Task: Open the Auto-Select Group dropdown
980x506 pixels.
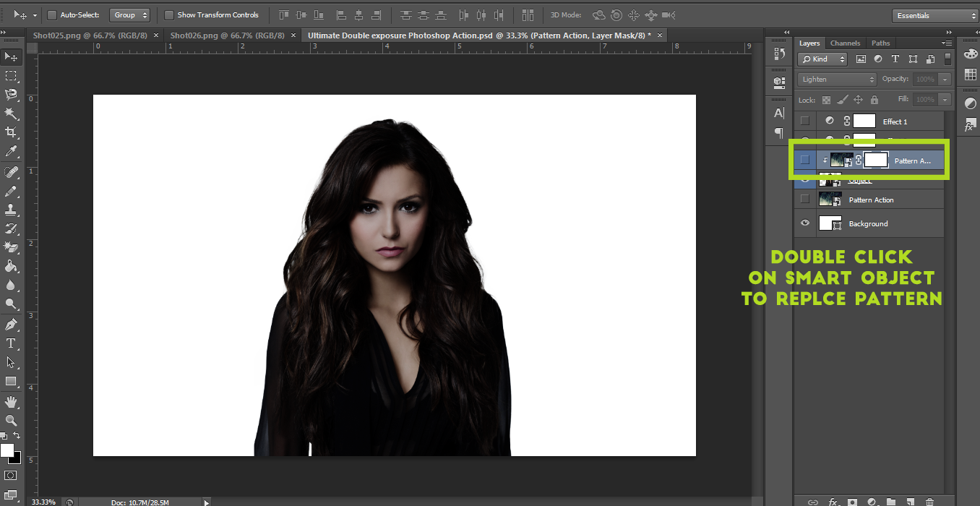Action: click(x=130, y=15)
